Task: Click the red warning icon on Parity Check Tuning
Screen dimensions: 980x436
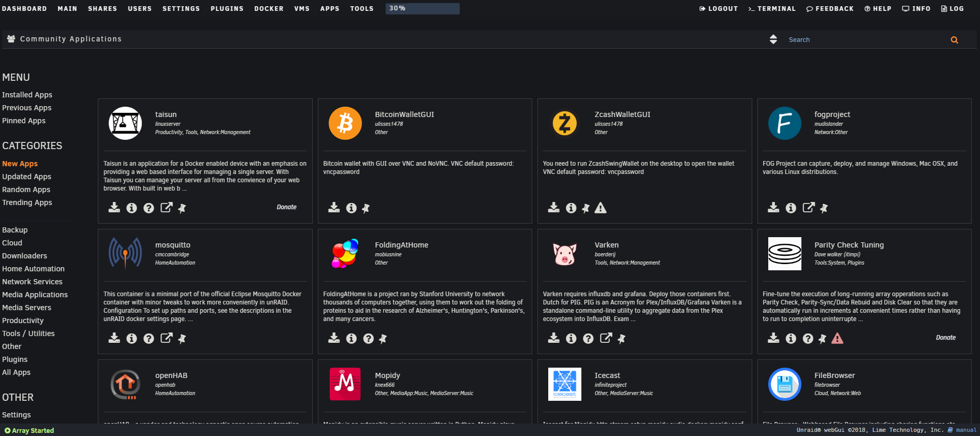Action: [837, 338]
